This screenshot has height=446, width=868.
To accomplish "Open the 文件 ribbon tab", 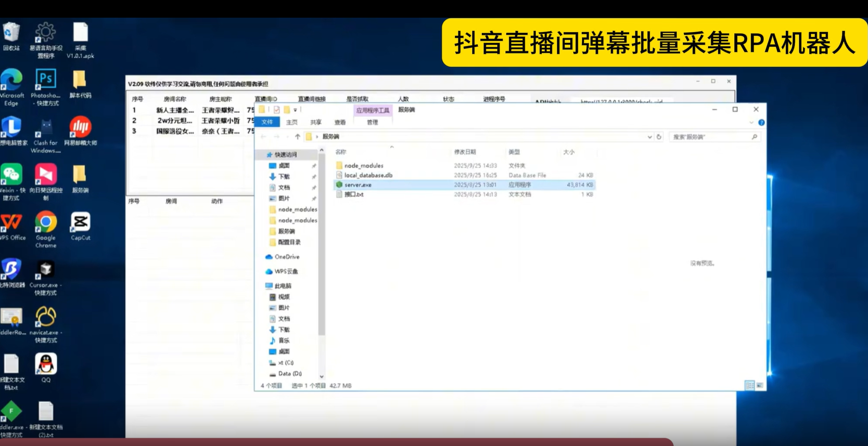I will tap(267, 122).
